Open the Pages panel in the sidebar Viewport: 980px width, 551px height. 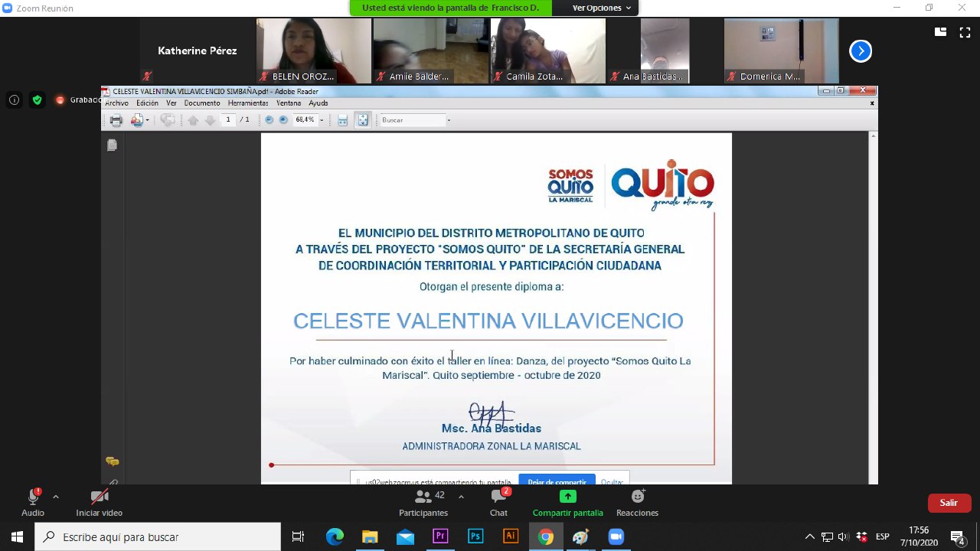pyautogui.click(x=113, y=145)
